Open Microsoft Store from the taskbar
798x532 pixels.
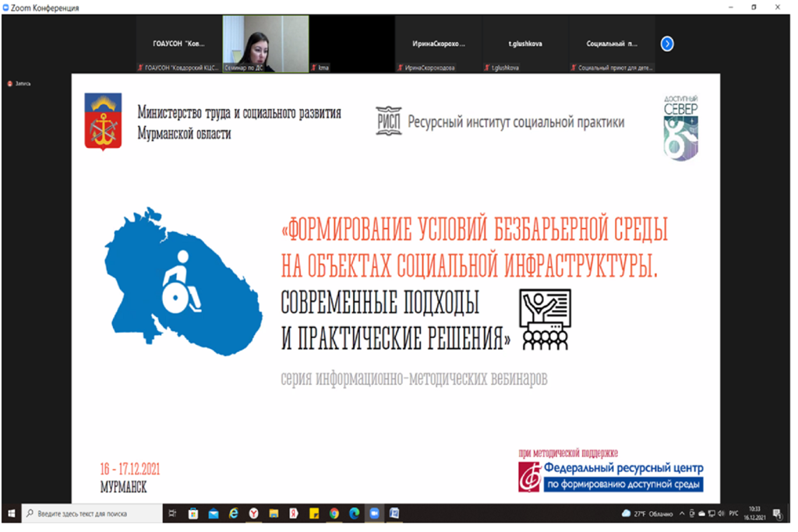pyautogui.click(x=193, y=513)
